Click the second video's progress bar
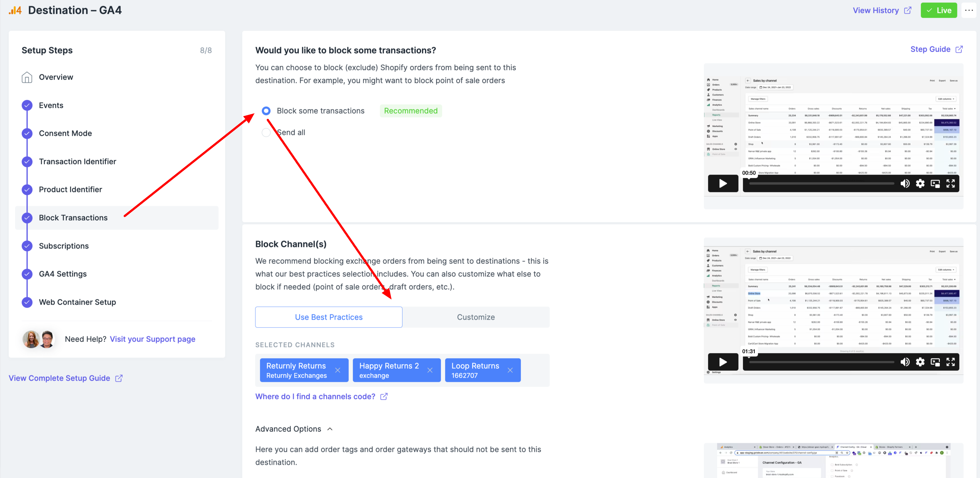The image size is (980, 478). pyautogui.click(x=822, y=362)
